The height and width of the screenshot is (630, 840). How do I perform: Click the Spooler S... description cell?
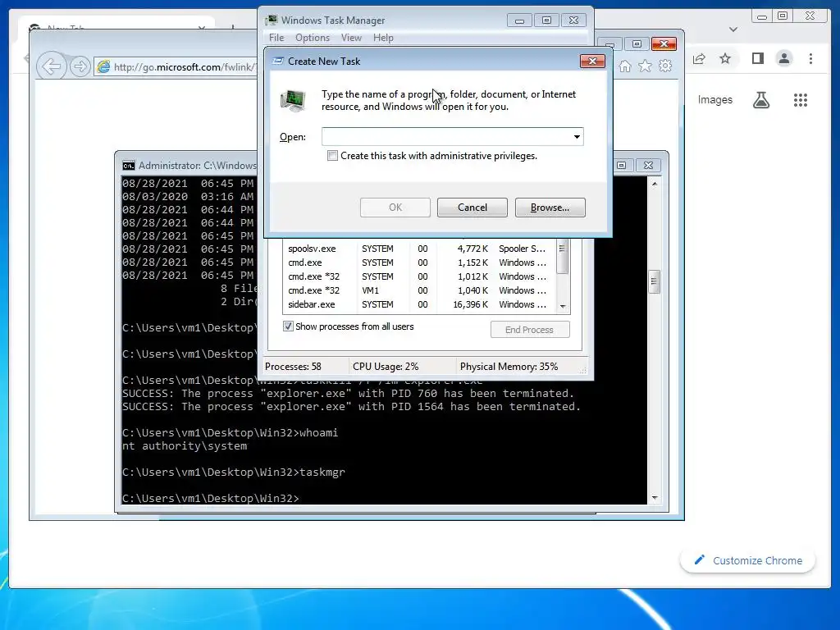click(523, 249)
